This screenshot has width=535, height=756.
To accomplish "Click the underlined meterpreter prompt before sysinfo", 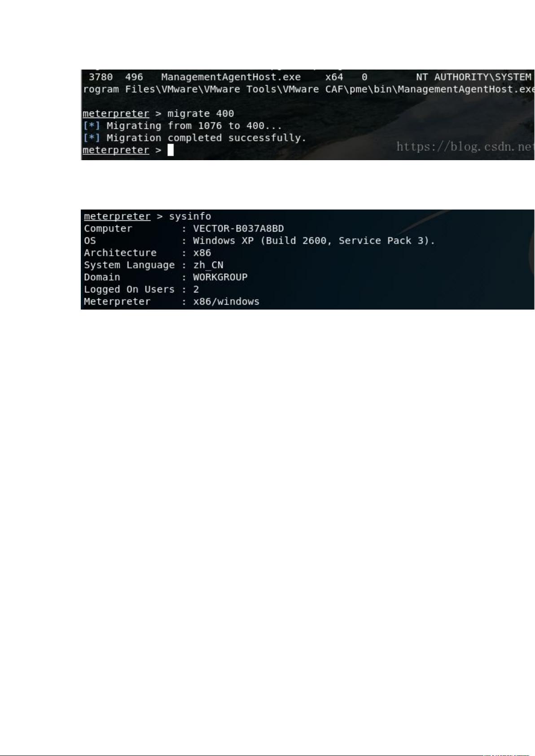I will [117, 217].
